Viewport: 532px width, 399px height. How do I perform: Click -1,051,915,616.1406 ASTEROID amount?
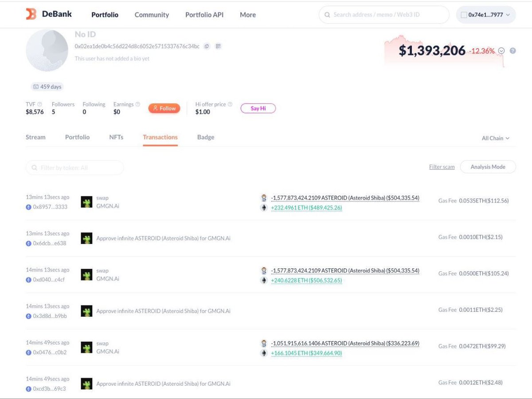tap(345, 344)
